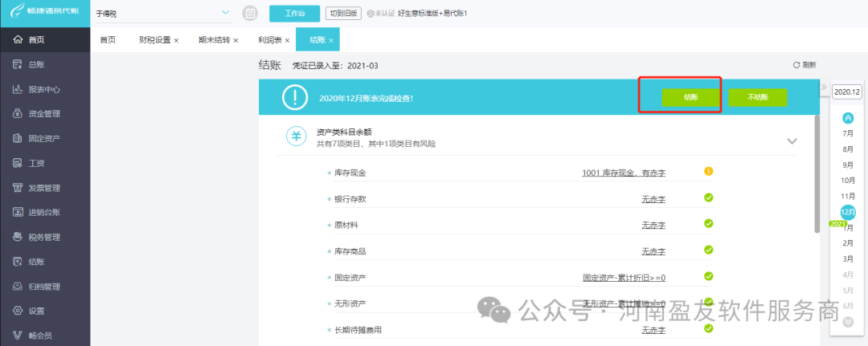The height and width of the screenshot is (346, 868).
Task: Click the round document icon beside company selector
Action: click(250, 14)
